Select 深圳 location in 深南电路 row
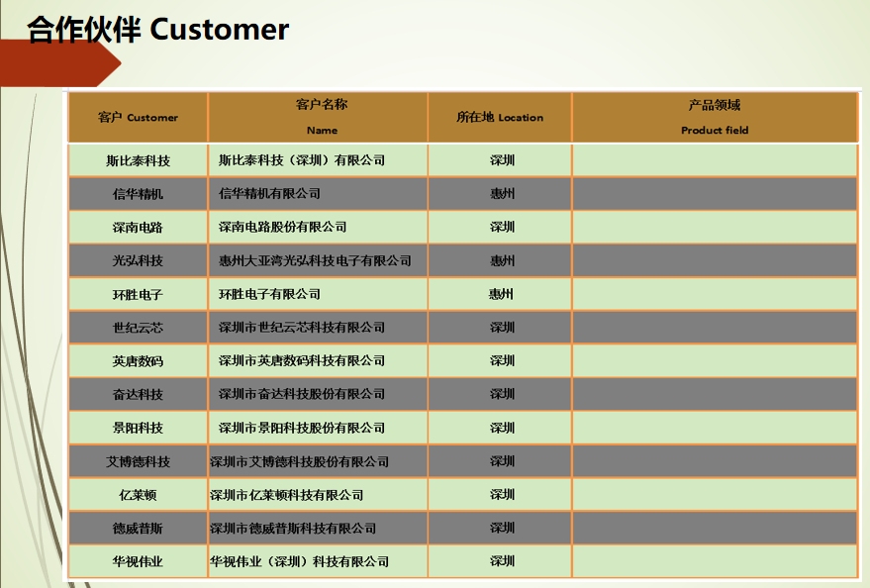Viewport: 870px width, 588px height. 502,227
